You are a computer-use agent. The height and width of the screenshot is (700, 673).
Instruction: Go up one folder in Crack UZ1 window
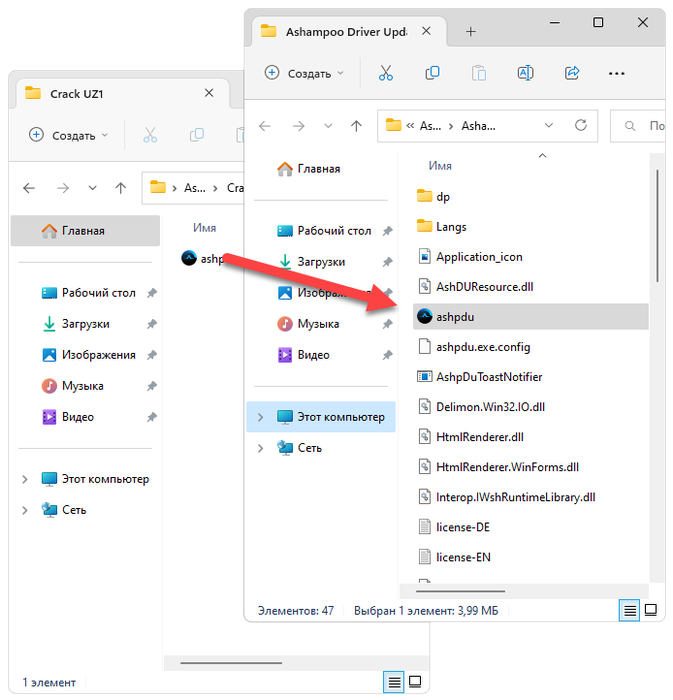tap(120, 188)
